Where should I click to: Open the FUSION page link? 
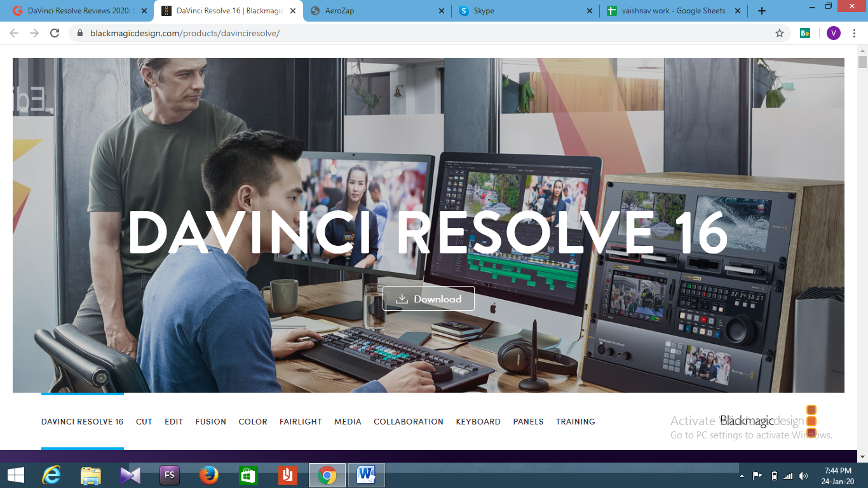click(x=211, y=421)
